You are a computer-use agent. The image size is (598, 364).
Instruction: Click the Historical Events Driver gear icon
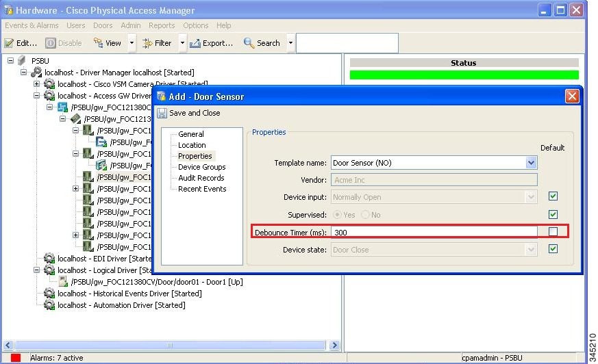coord(49,293)
